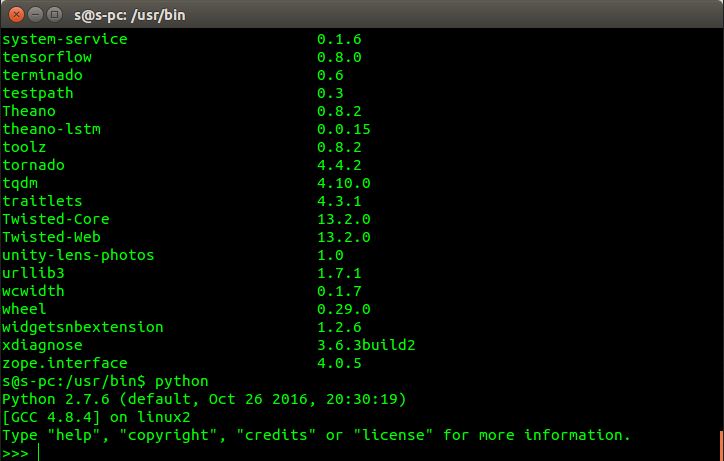Select urllib3 version 1.7.1
724x461 pixels.
pyautogui.click(x=339, y=273)
